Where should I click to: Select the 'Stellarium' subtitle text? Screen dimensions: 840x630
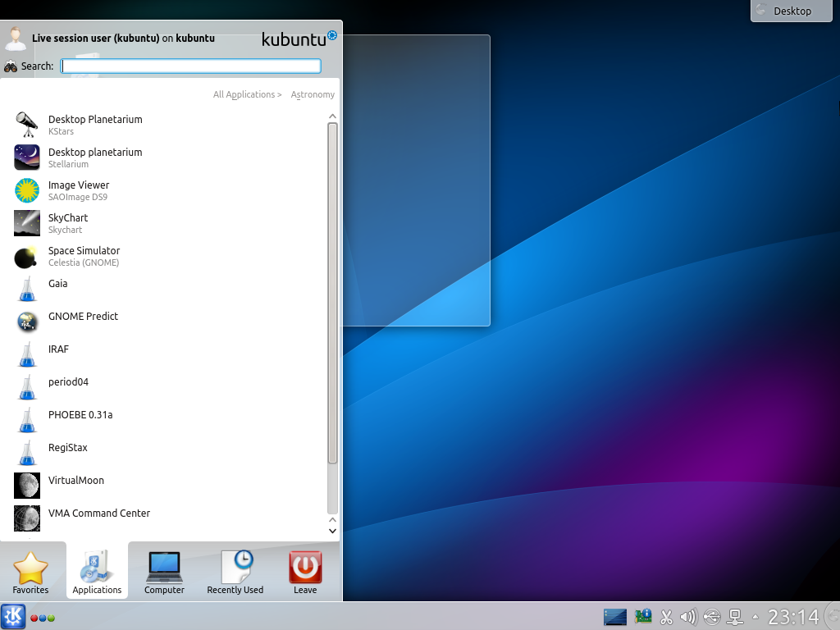[x=69, y=164]
